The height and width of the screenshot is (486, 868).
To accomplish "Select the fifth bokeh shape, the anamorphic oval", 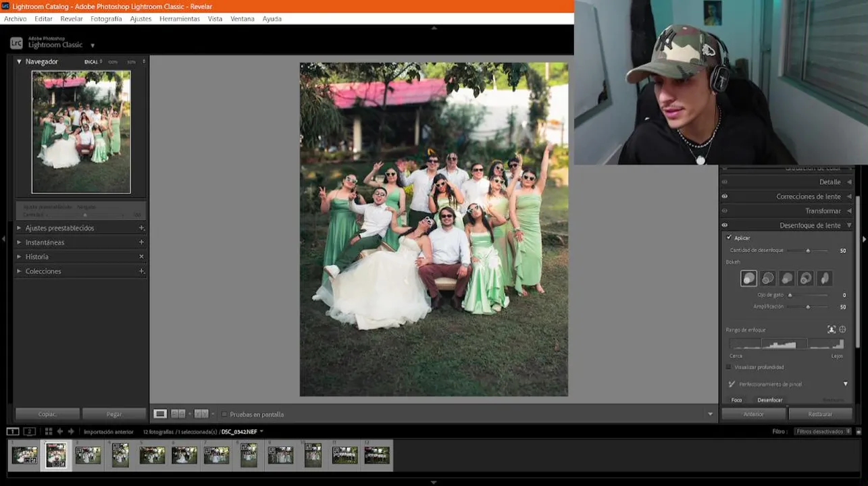I will pyautogui.click(x=825, y=278).
